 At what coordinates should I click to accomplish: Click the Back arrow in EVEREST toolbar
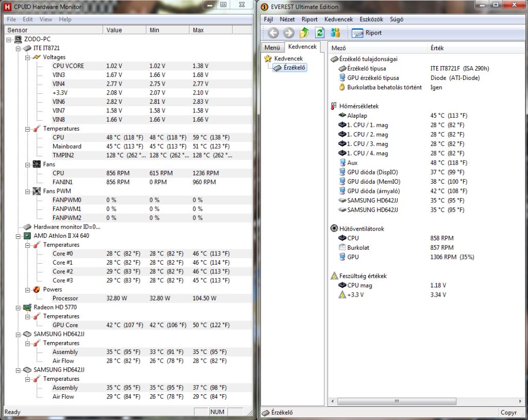[x=273, y=33]
